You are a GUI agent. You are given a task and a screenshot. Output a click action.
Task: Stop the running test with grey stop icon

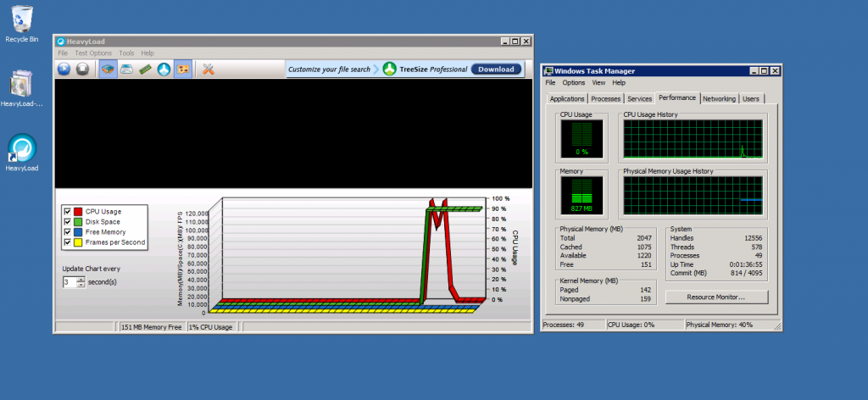[x=82, y=69]
